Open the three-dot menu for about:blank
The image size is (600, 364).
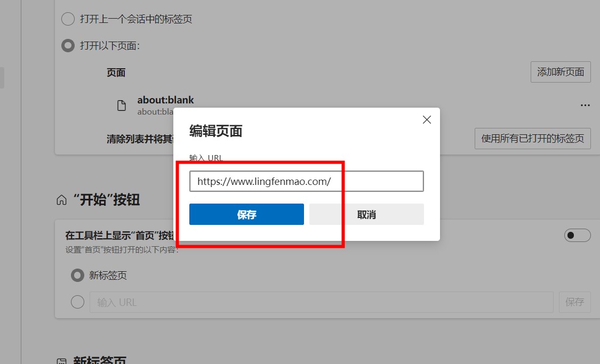click(x=585, y=105)
